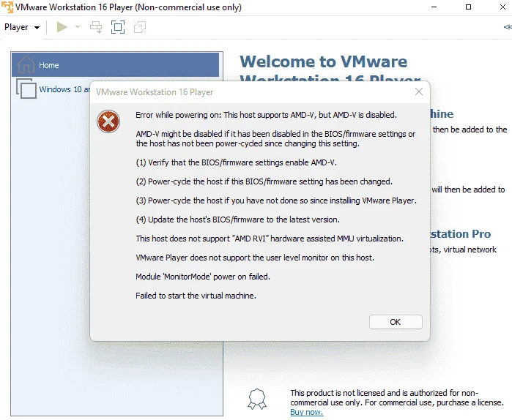Image resolution: width=512 pixels, height=420 pixels.
Task: Click 'Module 'MonitorMode' power on failed.' line
Action: [x=203, y=277]
